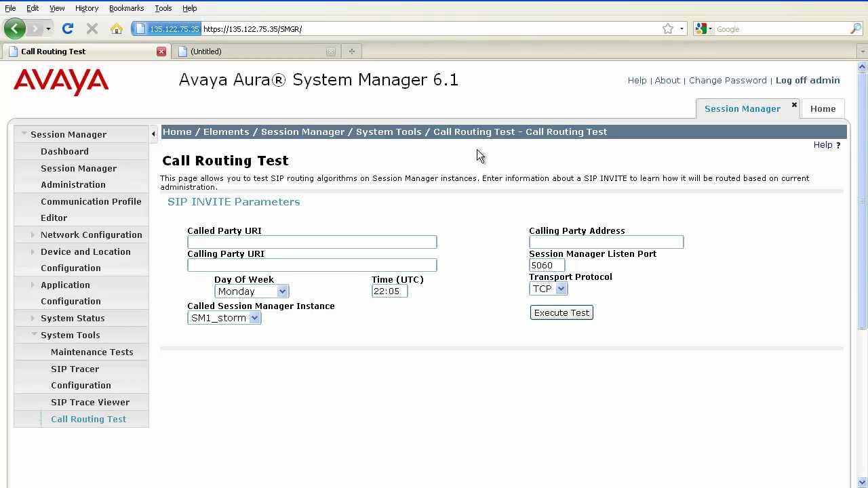Open Maintenance Tests in sidebar
The width and height of the screenshot is (868, 488).
click(92, 352)
